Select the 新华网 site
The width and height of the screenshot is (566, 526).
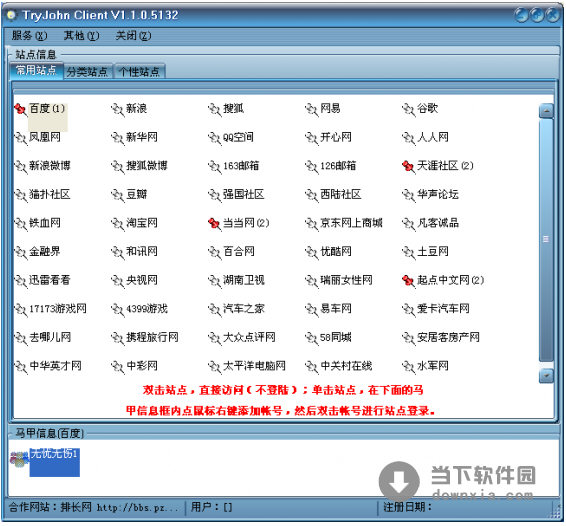(142, 137)
